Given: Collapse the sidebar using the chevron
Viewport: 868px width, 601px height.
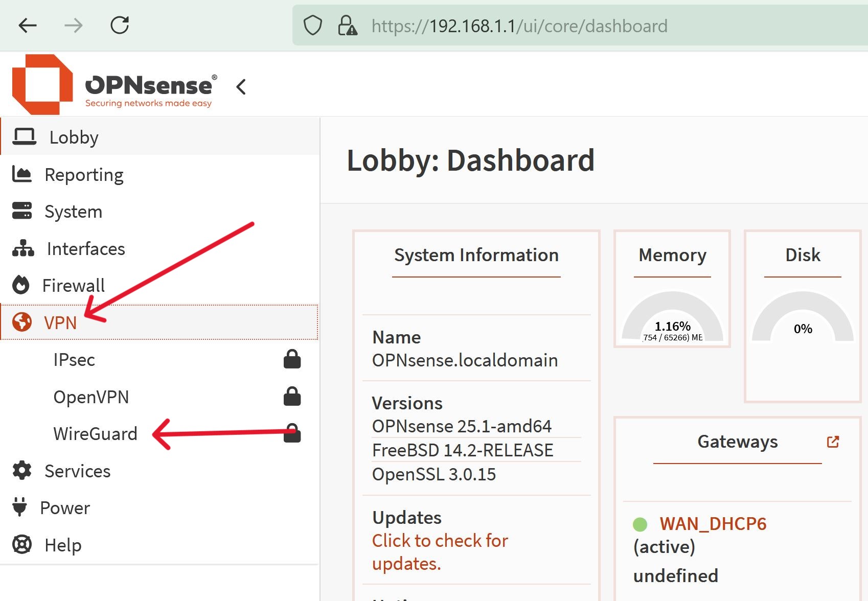Looking at the screenshot, I should pyautogui.click(x=240, y=87).
